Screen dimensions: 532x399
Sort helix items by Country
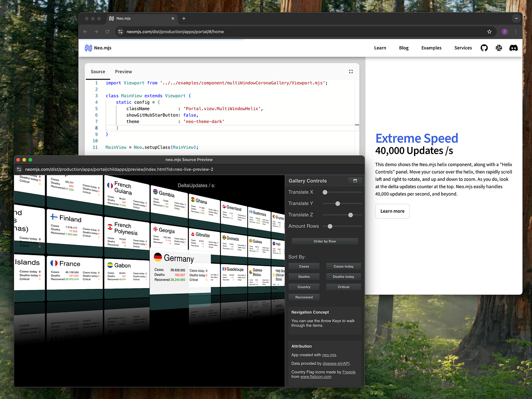[304, 287]
